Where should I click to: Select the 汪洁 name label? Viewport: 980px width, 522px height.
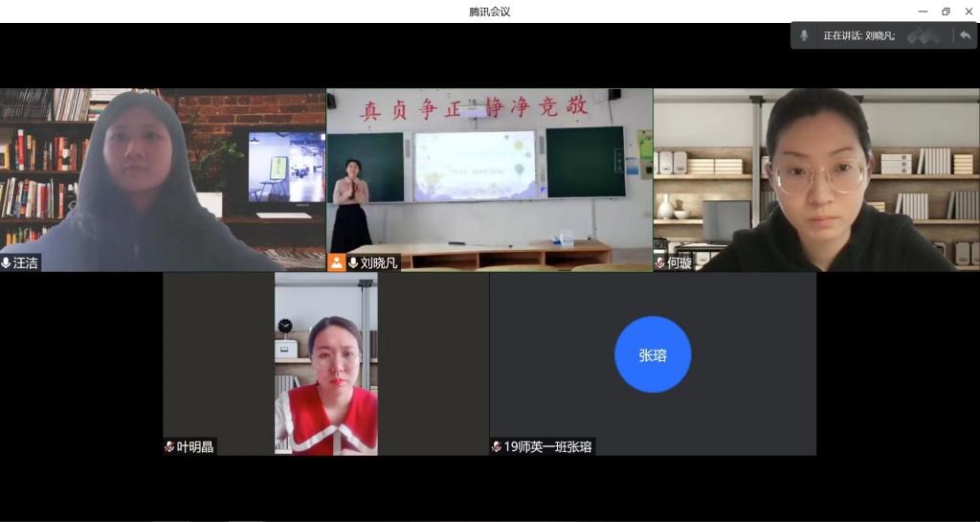click(x=26, y=262)
